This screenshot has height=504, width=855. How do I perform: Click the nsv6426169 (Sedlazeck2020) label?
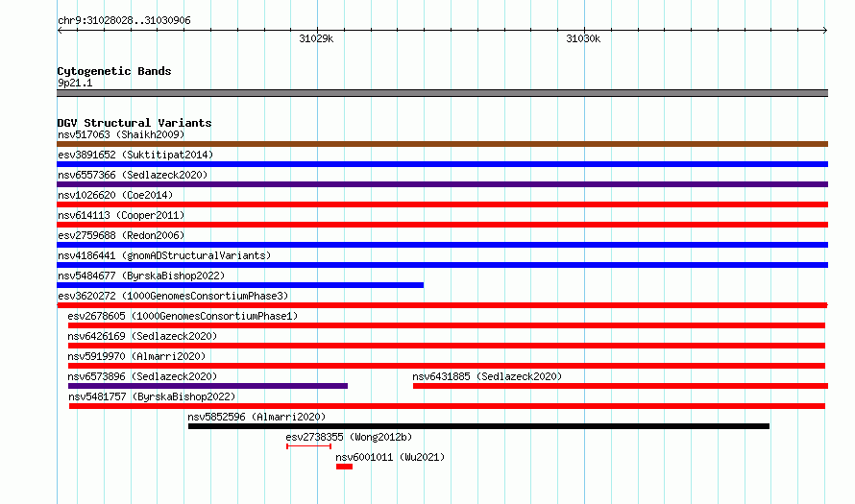(x=142, y=336)
